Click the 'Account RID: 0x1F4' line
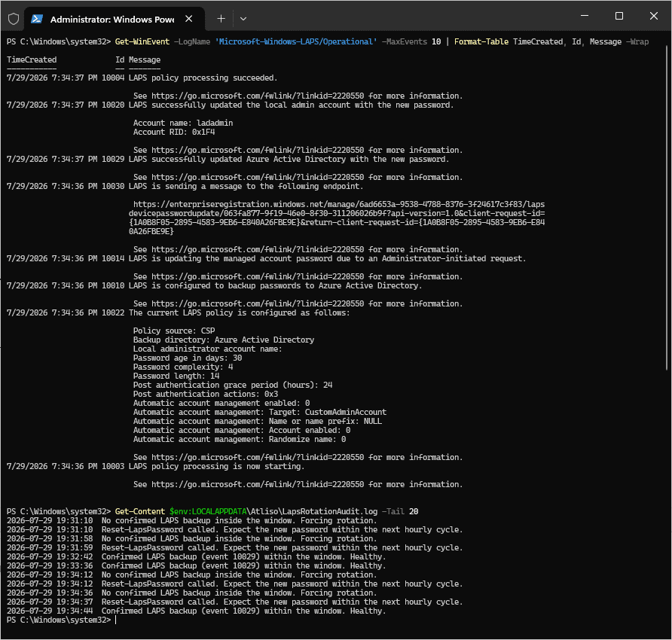Screen dimensions: 672x640 pos(174,132)
